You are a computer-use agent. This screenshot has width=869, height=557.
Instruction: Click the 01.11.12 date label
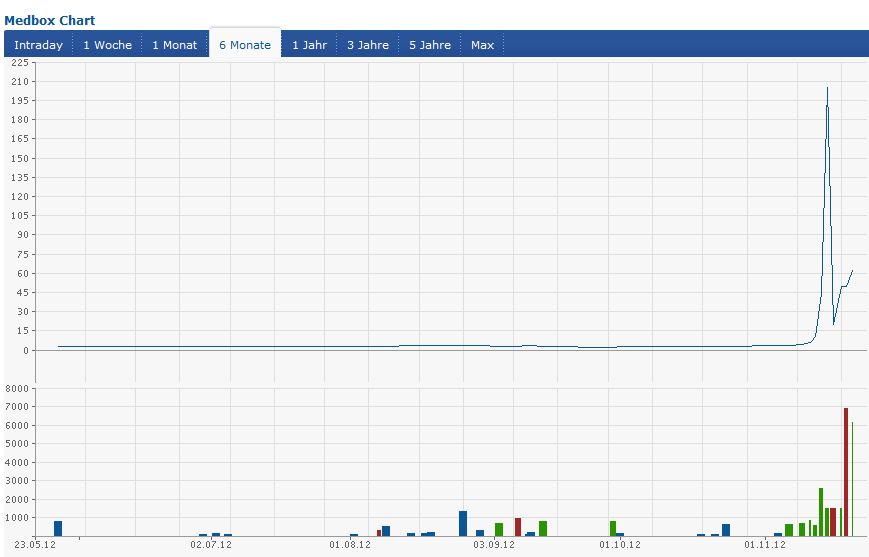pyautogui.click(x=765, y=544)
